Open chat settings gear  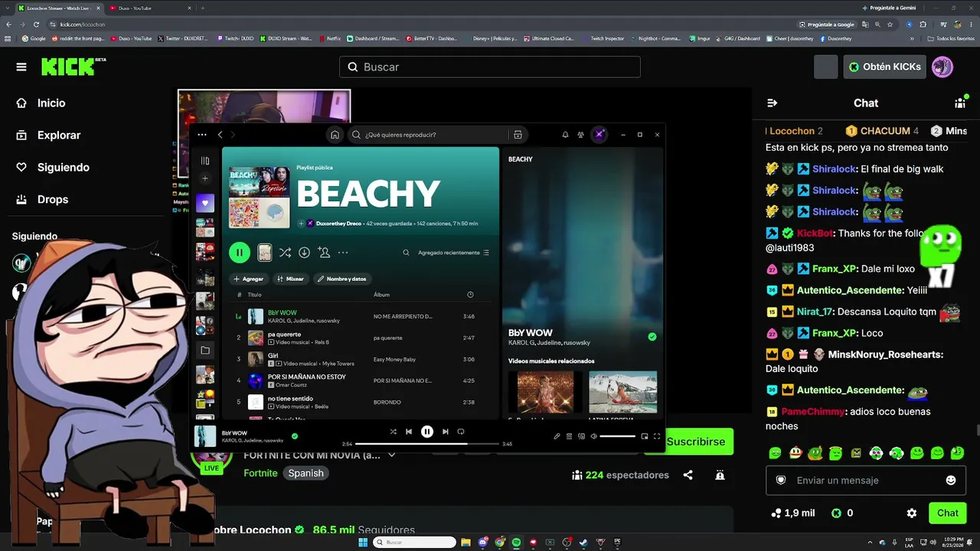click(x=911, y=514)
